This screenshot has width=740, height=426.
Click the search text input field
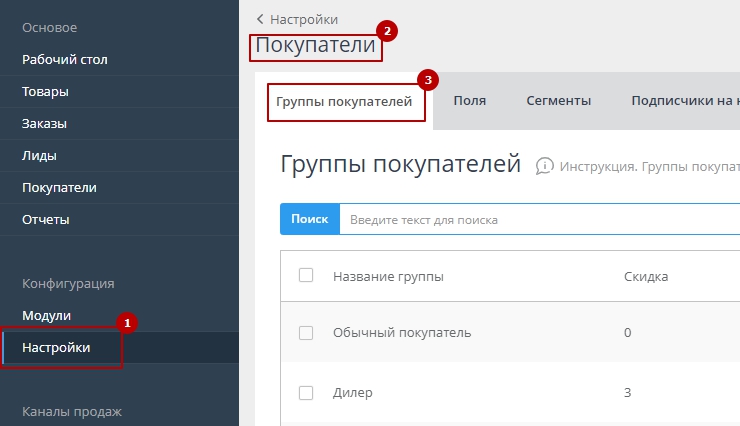(x=538, y=220)
